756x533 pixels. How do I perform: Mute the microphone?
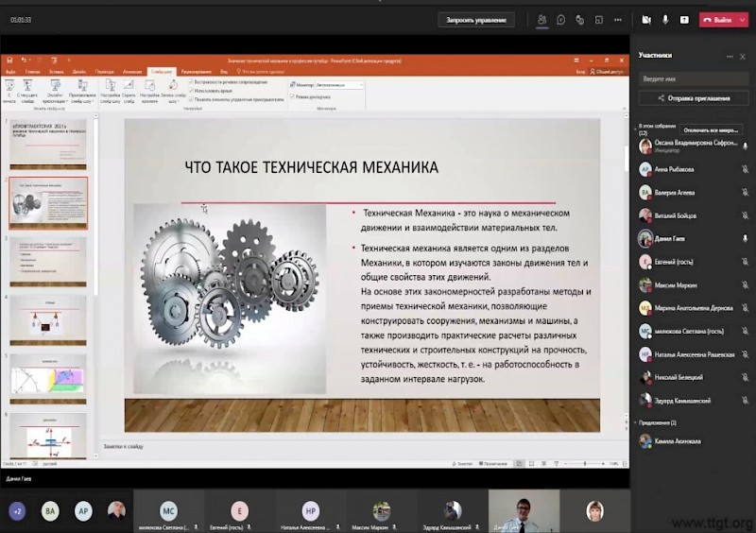(666, 19)
